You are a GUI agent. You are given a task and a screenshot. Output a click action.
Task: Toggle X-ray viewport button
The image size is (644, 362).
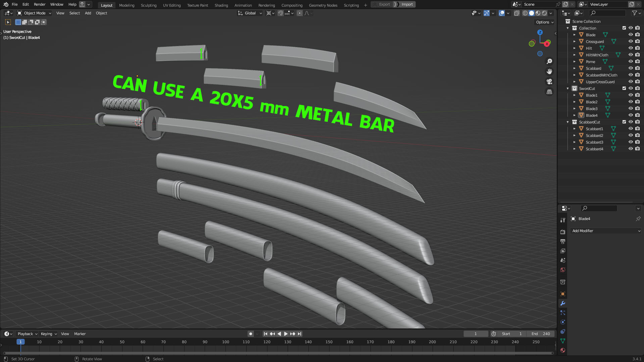coord(517,13)
